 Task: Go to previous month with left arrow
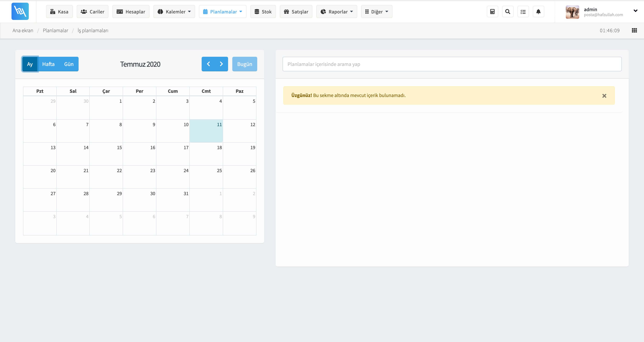pyautogui.click(x=208, y=64)
